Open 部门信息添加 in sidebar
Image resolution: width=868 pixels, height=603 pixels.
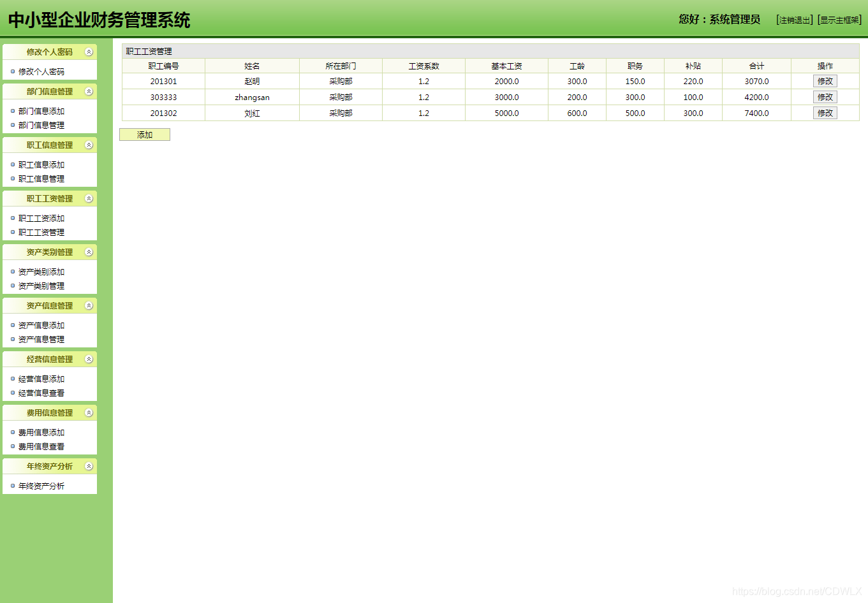[x=41, y=112]
